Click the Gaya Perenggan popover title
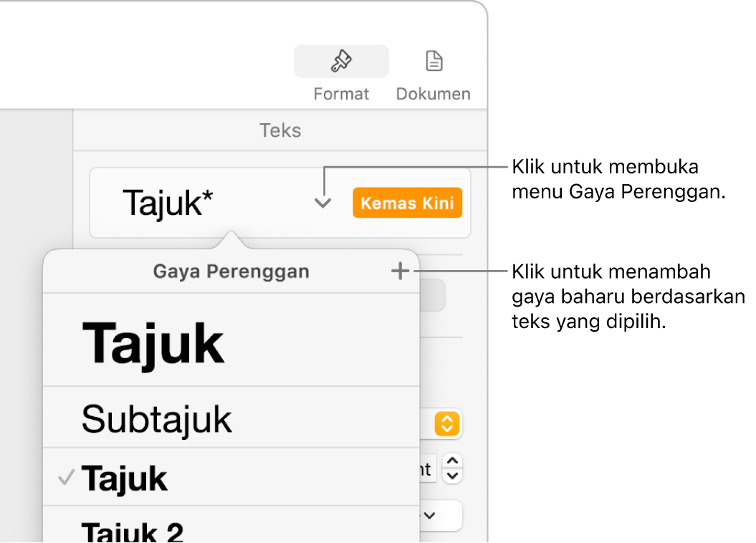This screenshot has width=756, height=543. pos(231,271)
